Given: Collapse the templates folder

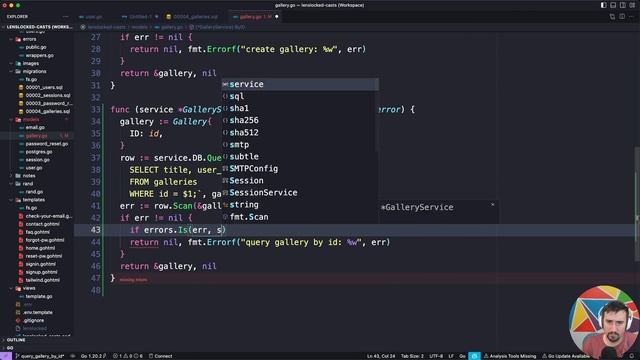Looking at the screenshot, I should 33,200.
